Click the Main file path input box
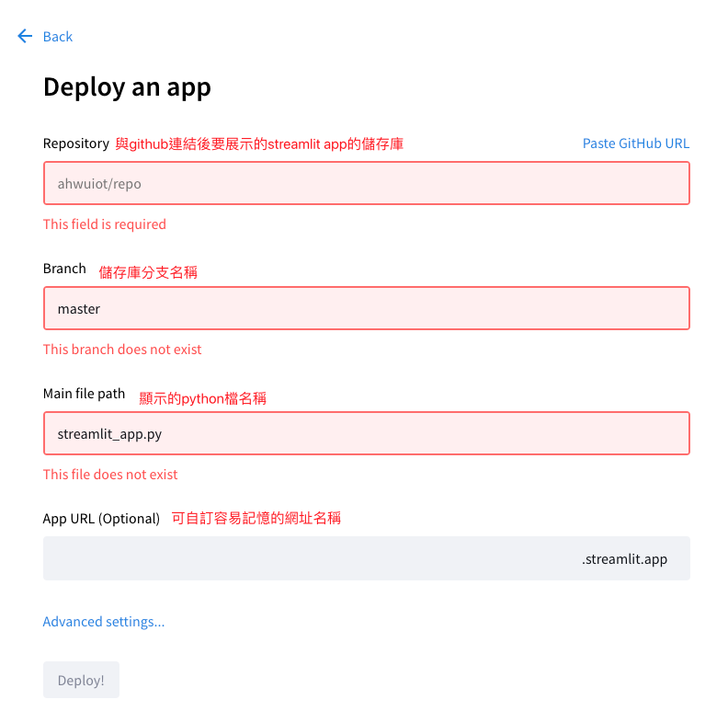This screenshot has width=728, height=711. pyautogui.click(x=366, y=433)
